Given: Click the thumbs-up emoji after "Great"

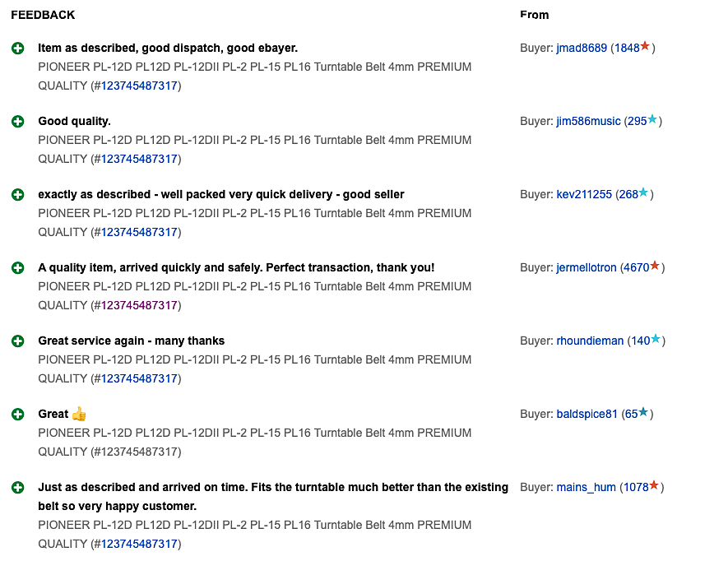Looking at the screenshot, I should point(79,414).
